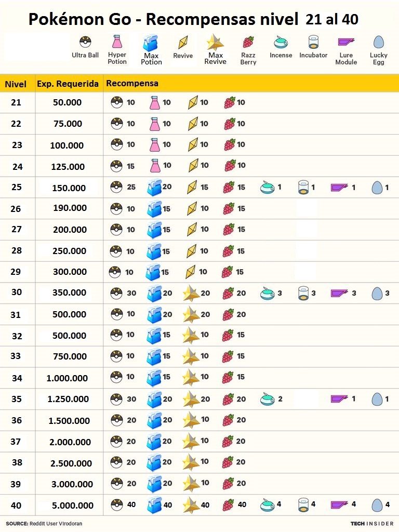Click the 50.000 experience value
399x532 pixels.
point(67,102)
